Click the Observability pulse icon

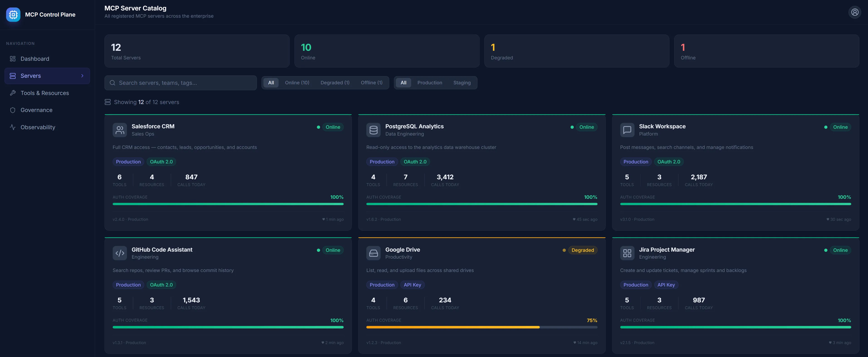pyautogui.click(x=13, y=127)
